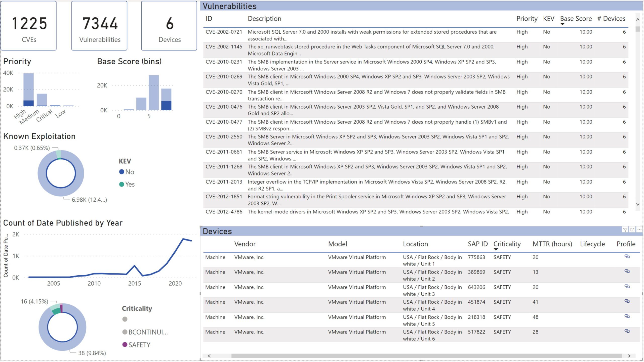
Task: Click the Devices horizontal scrollbar track
Action: click(426, 356)
